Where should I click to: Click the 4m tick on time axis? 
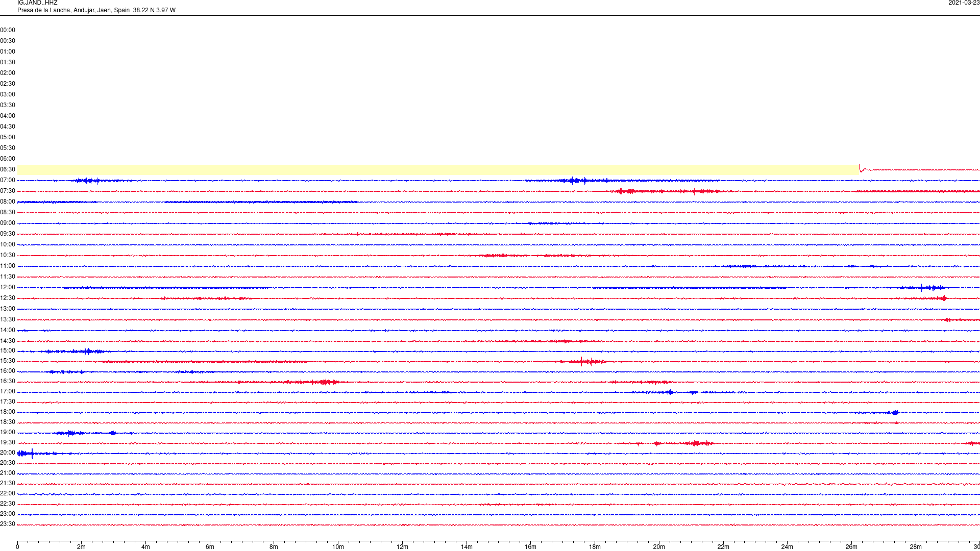[145, 547]
